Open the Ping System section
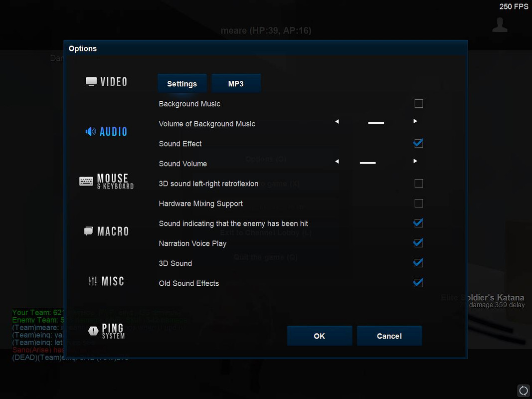The width and height of the screenshot is (532, 399). [107, 331]
